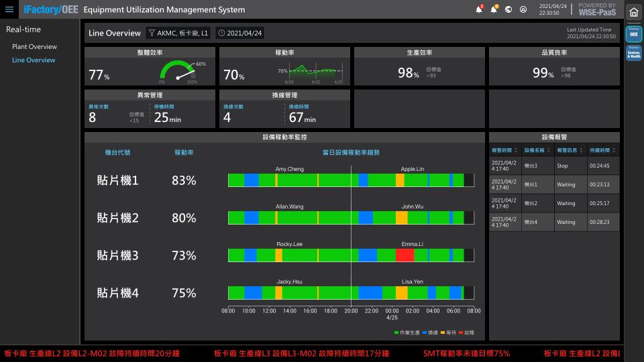Sort alarm table by 持續時間 column

click(602, 150)
